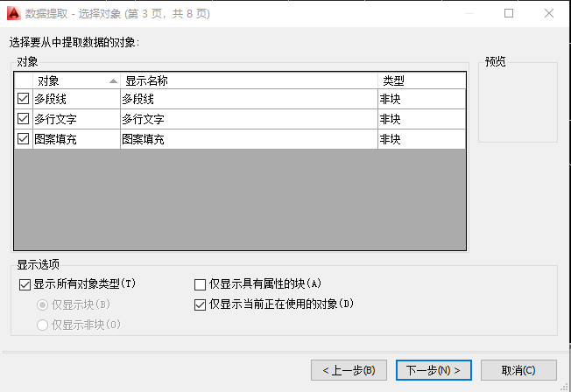Toggle 仅显示当前正在使用的对象(D) checkbox

coord(200,304)
